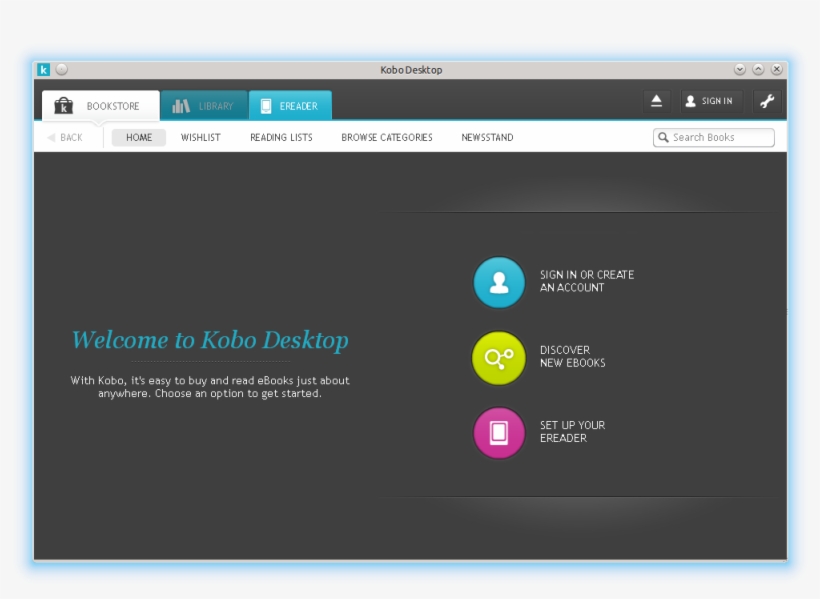Open the Wishlist section

[x=200, y=137]
